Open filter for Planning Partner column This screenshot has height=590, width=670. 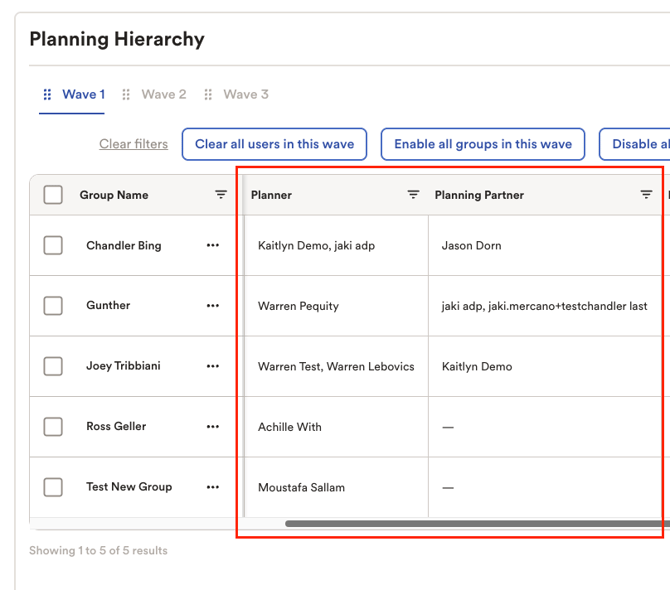point(646,195)
